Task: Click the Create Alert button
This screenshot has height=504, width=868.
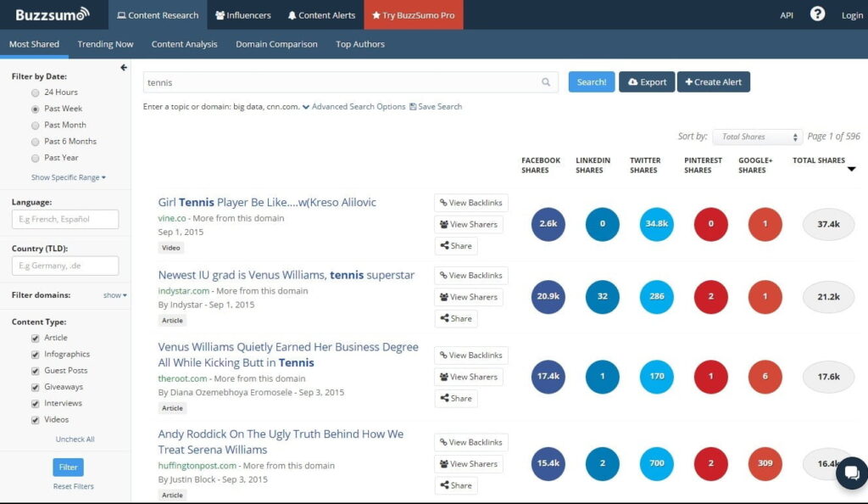Action: (x=714, y=82)
